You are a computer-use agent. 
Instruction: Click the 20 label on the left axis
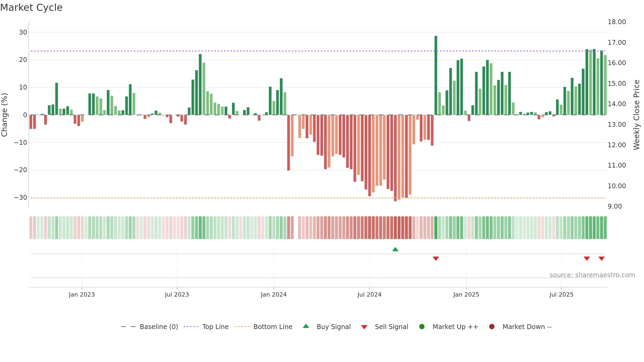coord(23,60)
